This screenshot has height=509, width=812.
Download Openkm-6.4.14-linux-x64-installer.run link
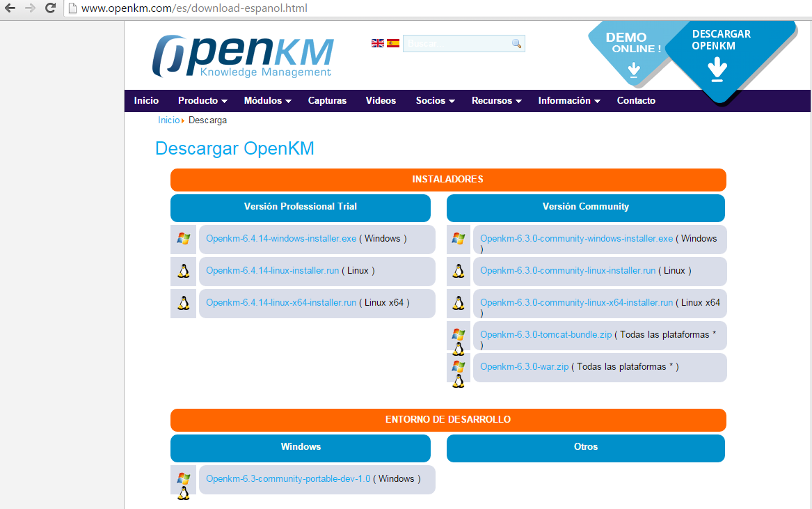tap(281, 303)
